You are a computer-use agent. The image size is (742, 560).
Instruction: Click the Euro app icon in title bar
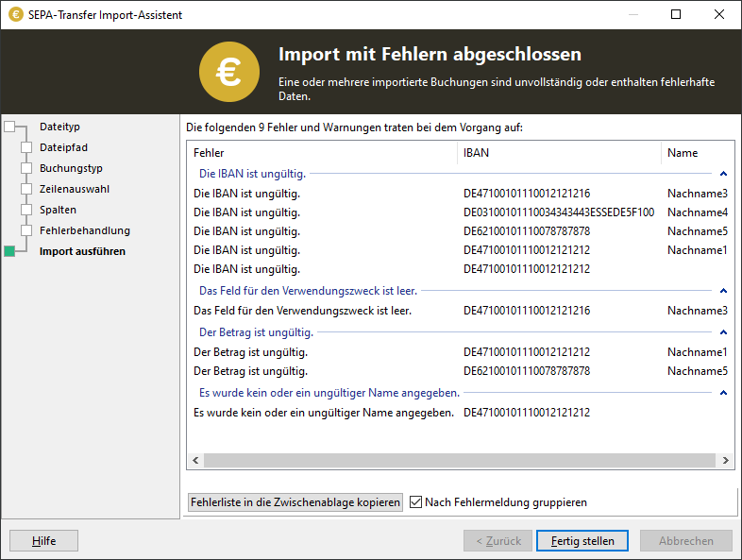tap(16, 14)
